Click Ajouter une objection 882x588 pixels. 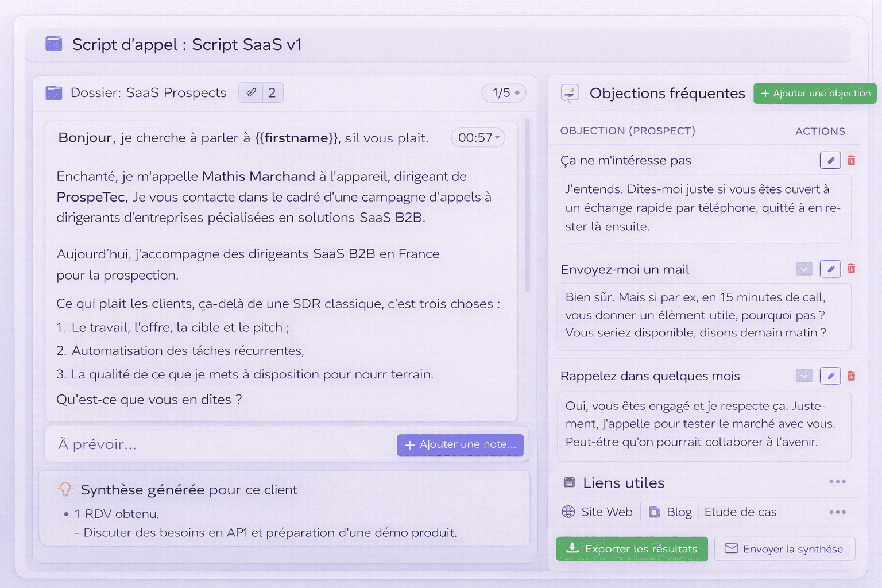[x=815, y=93]
